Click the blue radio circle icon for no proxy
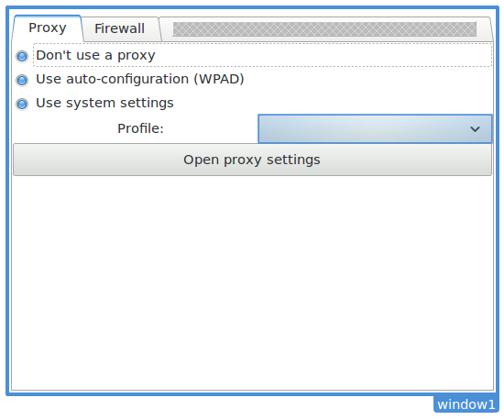 coord(22,57)
